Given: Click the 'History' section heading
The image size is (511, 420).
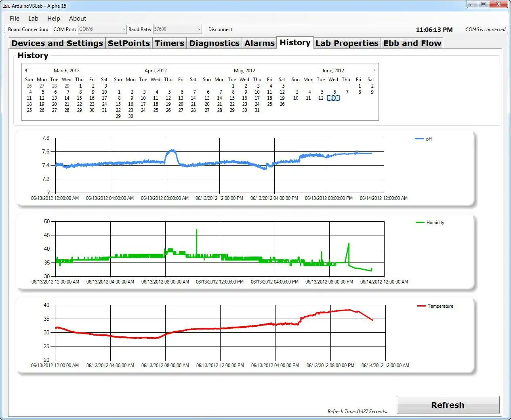Looking at the screenshot, I should coord(33,55).
